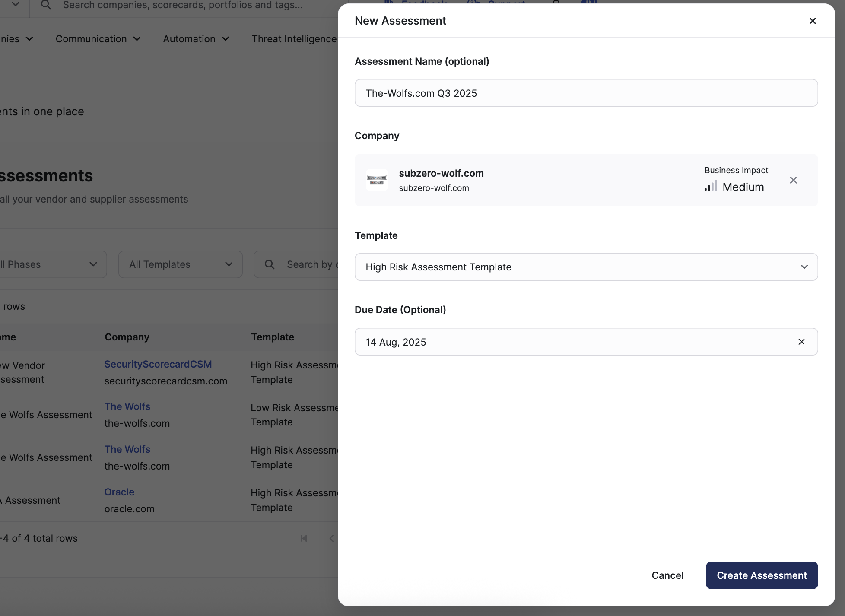
Task: Open The Wolfs link in High Risk row
Action: (x=127, y=449)
